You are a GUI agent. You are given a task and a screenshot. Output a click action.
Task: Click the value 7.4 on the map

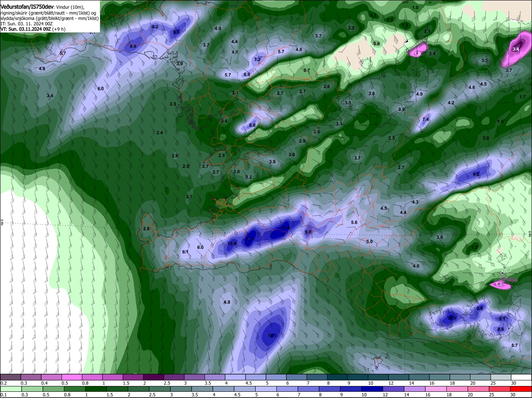coord(426,119)
